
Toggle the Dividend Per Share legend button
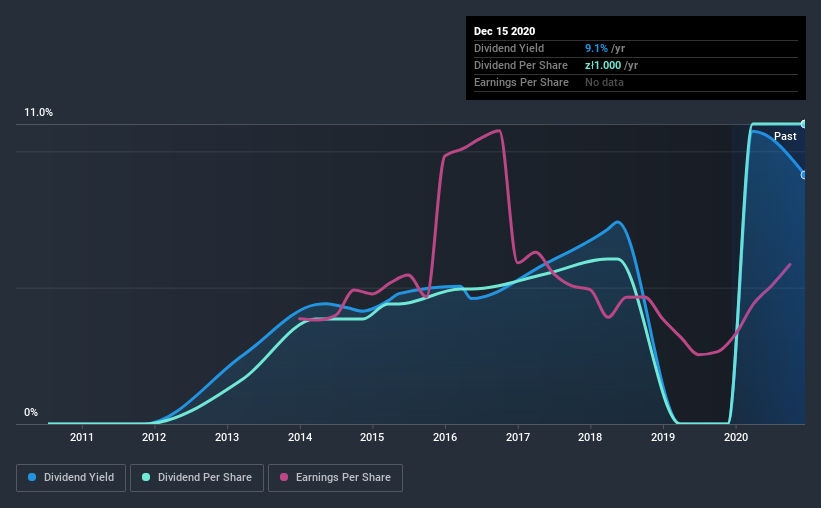tap(197, 478)
